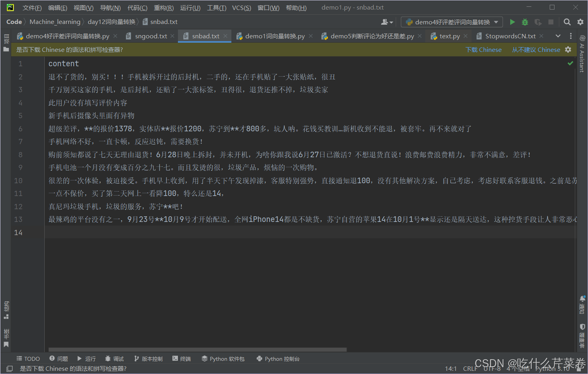This screenshot has width=588, height=374.
Task: Open the TODO tool window
Action: click(28, 359)
